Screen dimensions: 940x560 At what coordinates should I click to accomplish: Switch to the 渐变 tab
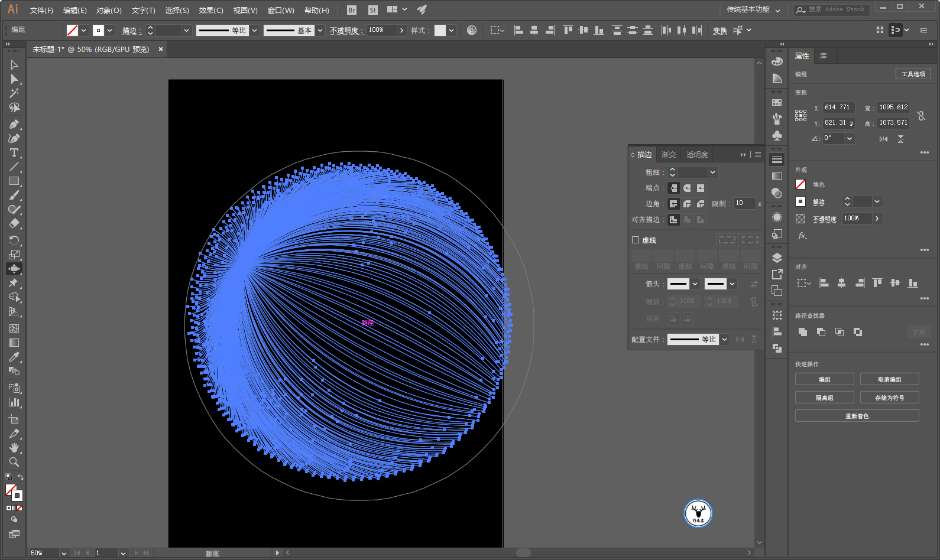point(669,155)
